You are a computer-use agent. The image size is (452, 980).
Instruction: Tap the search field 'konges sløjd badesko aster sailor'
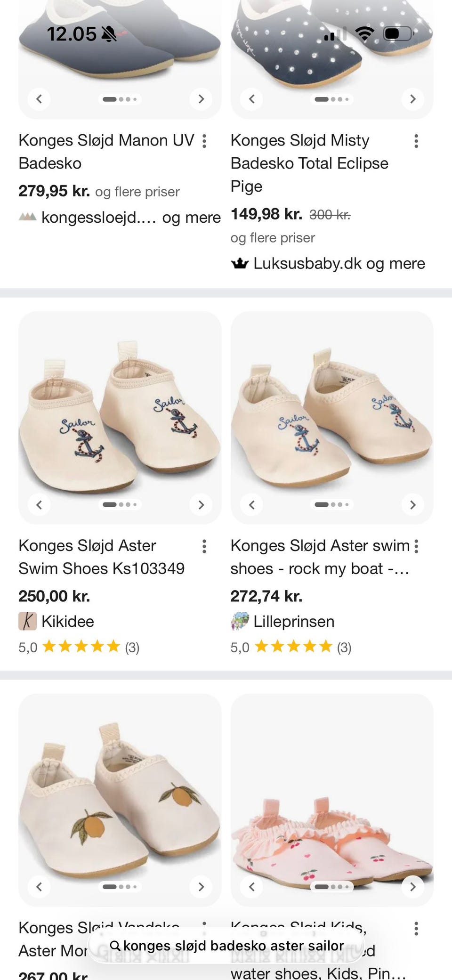[226, 946]
